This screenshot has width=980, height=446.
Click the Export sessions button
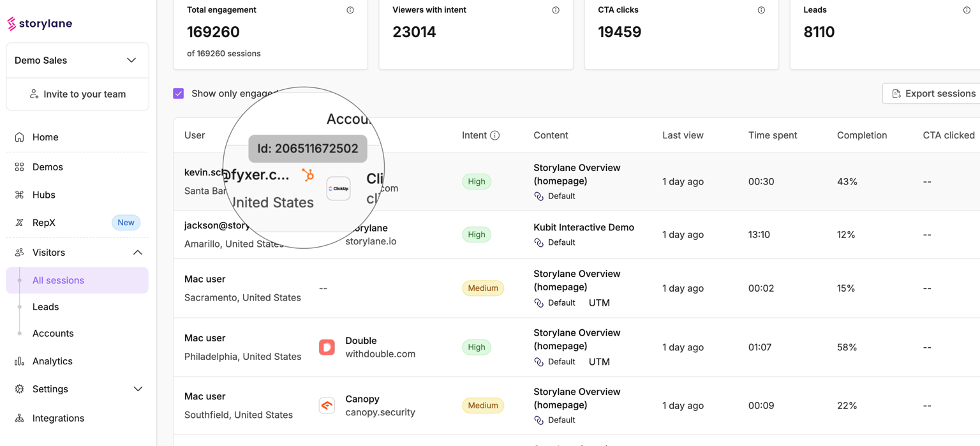pyautogui.click(x=932, y=94)
